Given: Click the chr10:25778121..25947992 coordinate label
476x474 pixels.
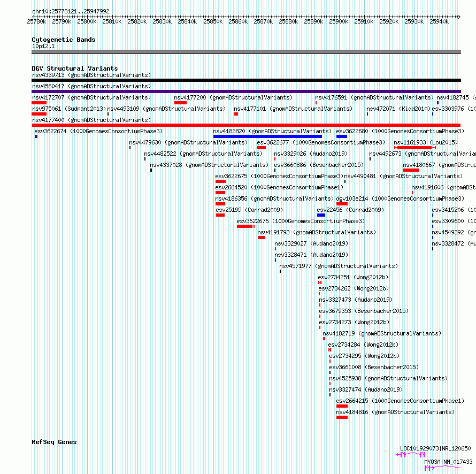Looking at the screenshot, I should click(71, 12).
